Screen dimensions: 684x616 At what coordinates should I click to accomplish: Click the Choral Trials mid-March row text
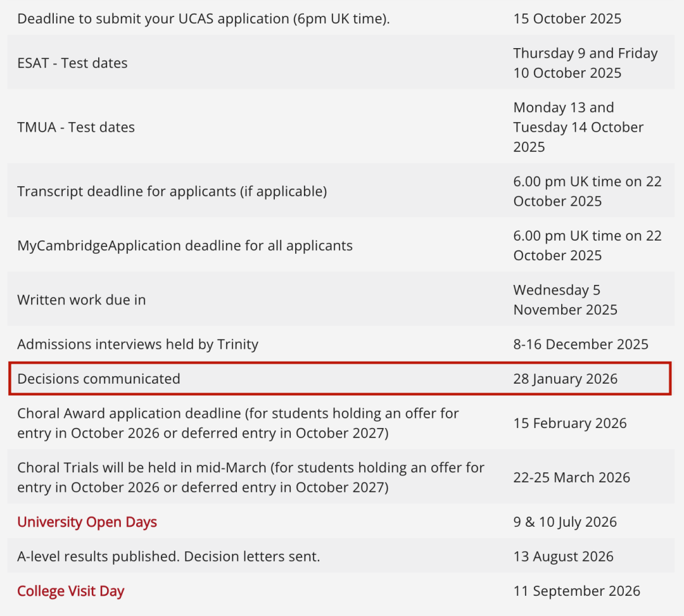pos(250,477)
